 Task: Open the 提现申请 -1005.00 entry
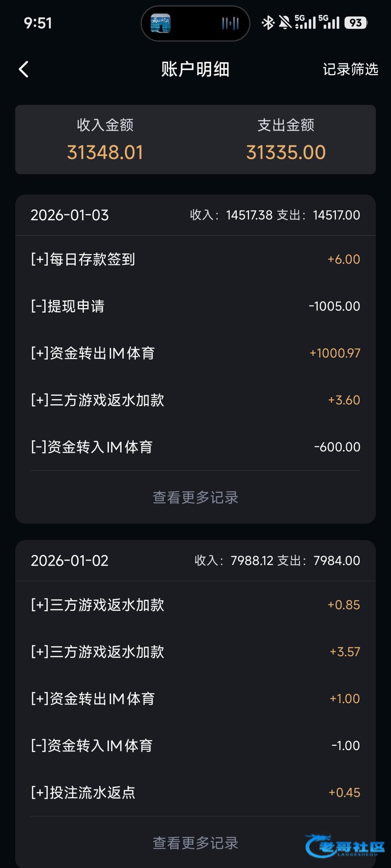195,306
